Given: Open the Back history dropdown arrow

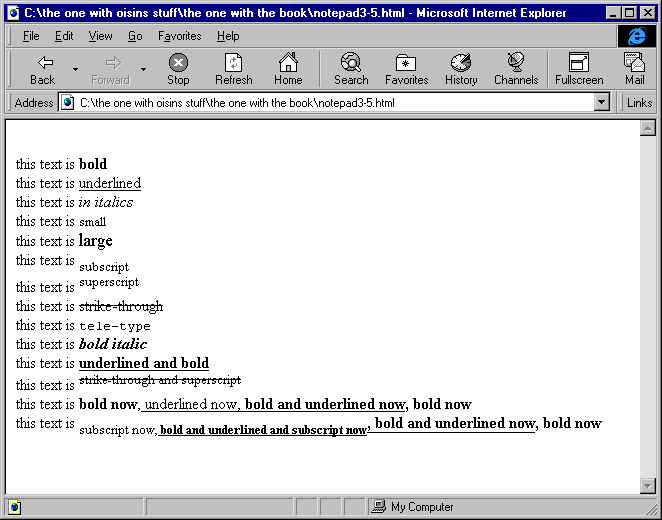Looking at the screenshot, I should tap(75, 69).
